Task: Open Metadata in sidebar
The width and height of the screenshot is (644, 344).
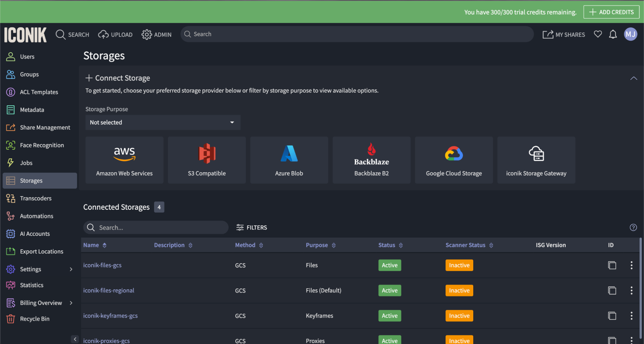Action: [40, 110]
